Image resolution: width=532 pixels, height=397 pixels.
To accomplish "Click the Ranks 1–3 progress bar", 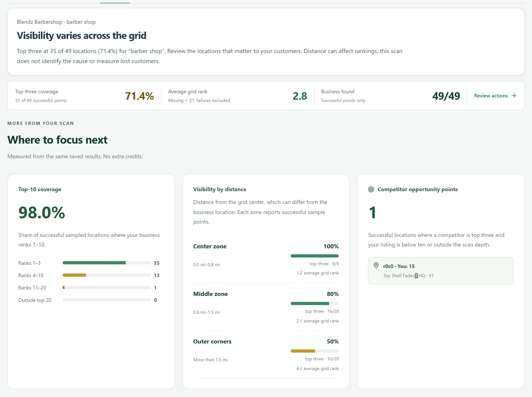I will click(x=106, y=263).
